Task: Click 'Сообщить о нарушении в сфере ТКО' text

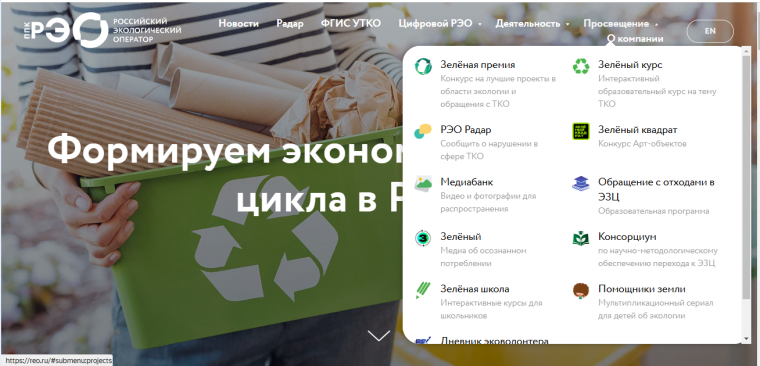Action: (489, 150)
